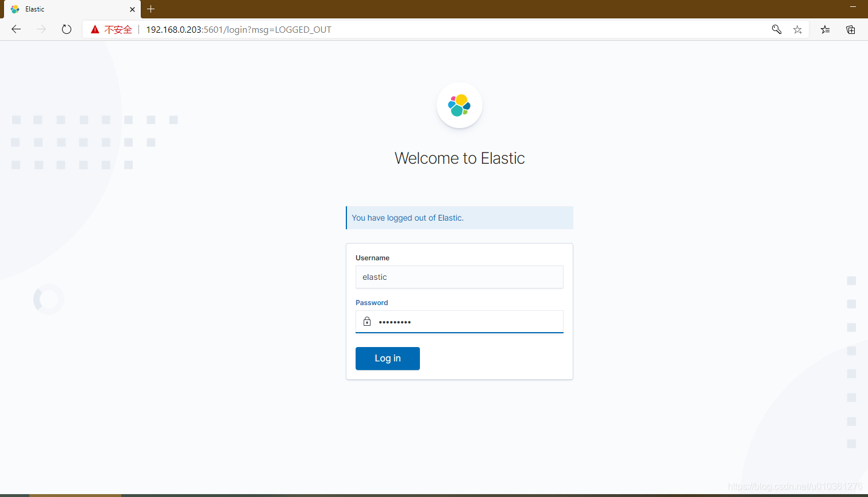The width and height of the screenshot is (868, 497).
Task: Click the Elastic logo above the welcome heading
Action: [x=460, y=105]
